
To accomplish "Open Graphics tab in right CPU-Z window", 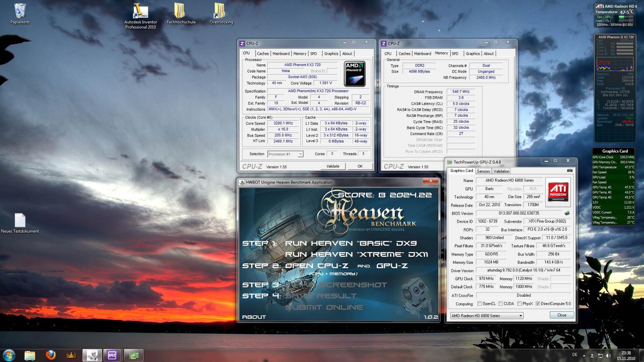I will tap(473, 54).
